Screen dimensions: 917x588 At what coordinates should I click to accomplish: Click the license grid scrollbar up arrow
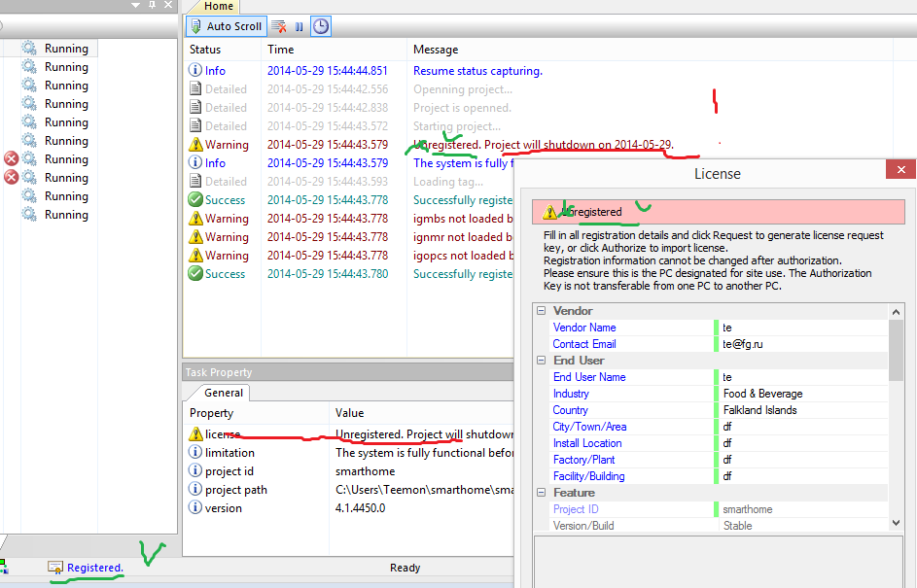click(x=896, y=312)
